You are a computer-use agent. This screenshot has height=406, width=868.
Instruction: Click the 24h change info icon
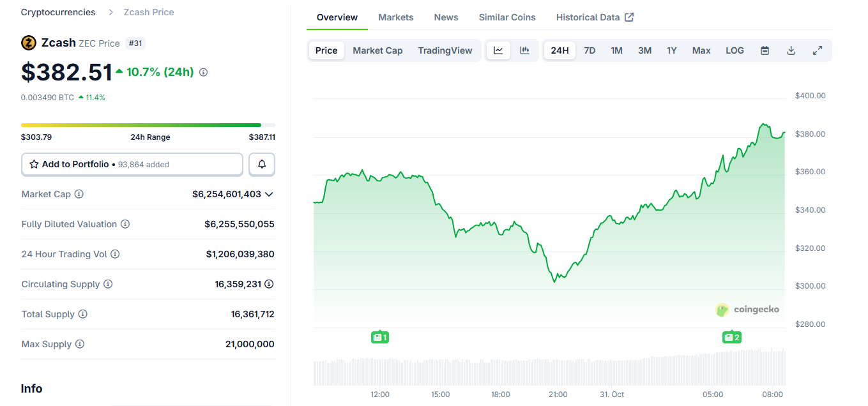click(x=203, y=72)
